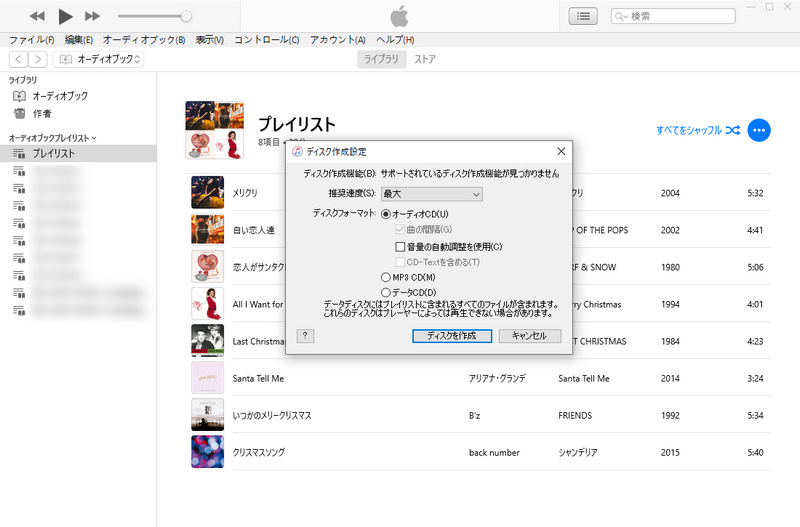Screen dimensions: 800x527
Task: Open the 編集(E) menu
Action: click(79, 40)
